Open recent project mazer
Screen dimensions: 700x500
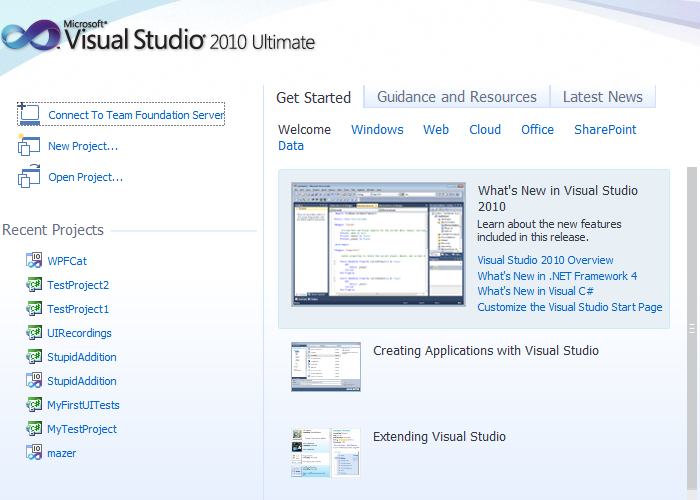click(x=62, y=454)
